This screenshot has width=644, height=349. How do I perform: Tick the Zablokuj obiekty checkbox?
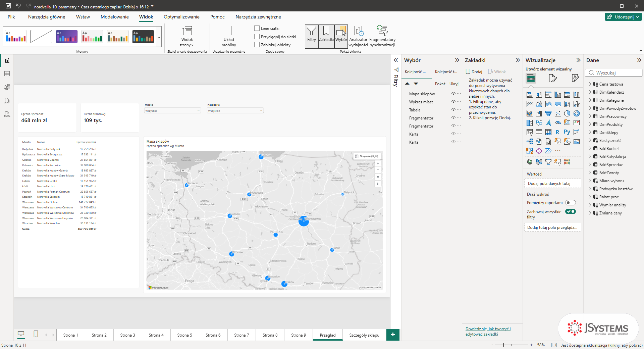click(x=257, y=45)
